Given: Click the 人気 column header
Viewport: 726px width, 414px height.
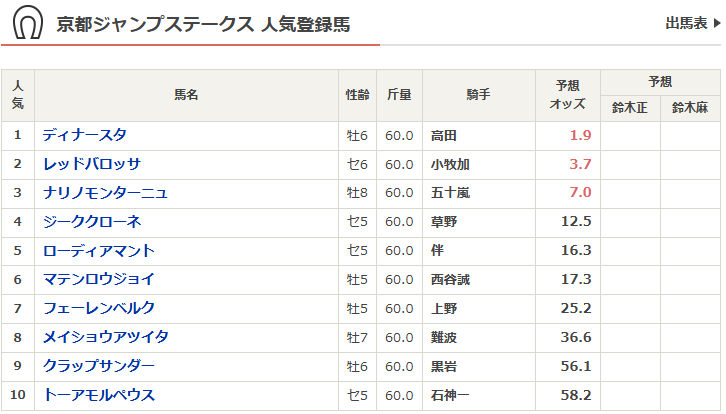Looking at the screenshot, I should [17, 95].
